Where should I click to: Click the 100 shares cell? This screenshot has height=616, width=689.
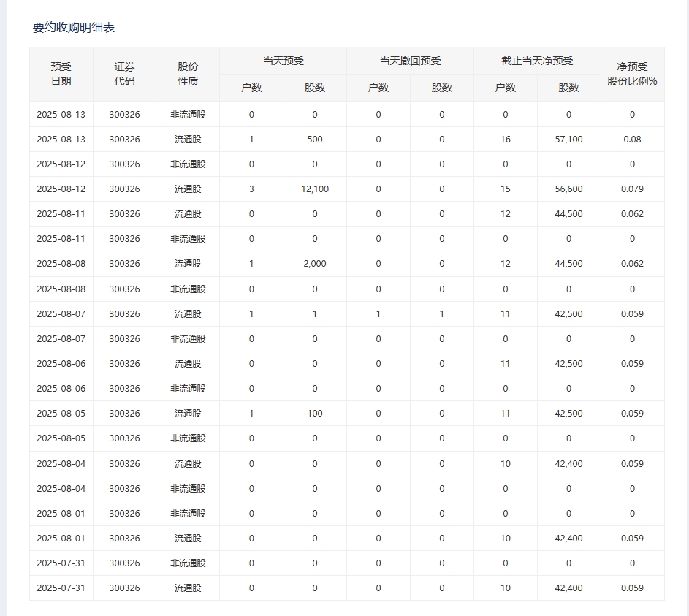pyautogui.click(x=315, y=414)
